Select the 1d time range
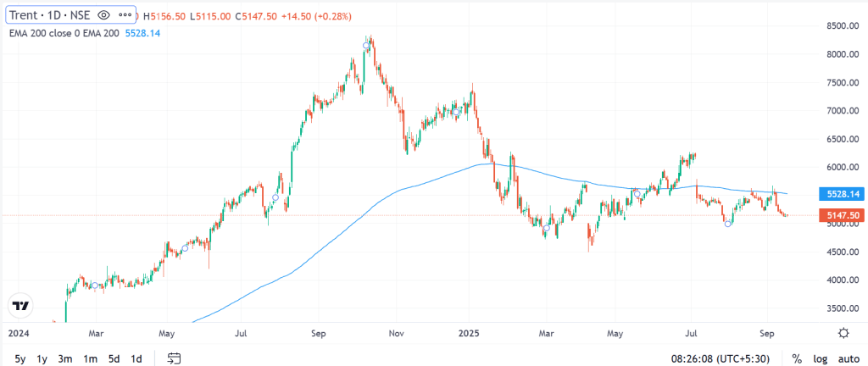 (136, 359)
